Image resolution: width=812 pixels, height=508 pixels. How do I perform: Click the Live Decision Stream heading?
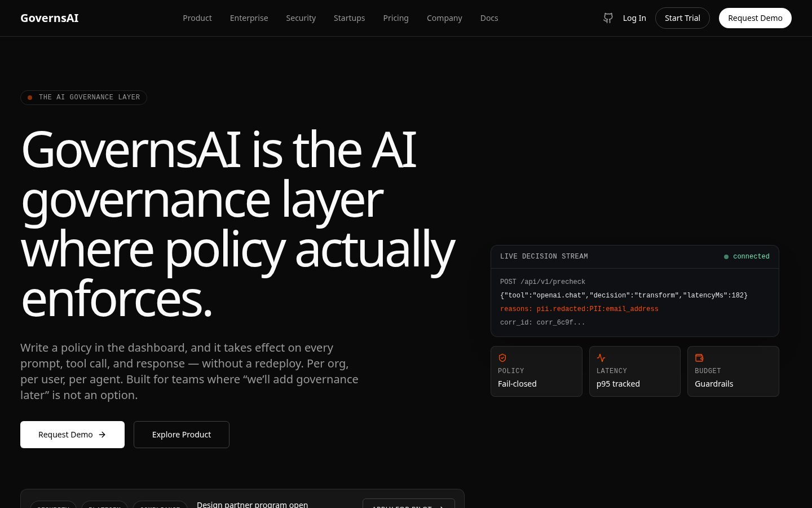click(x=544, y=256)
